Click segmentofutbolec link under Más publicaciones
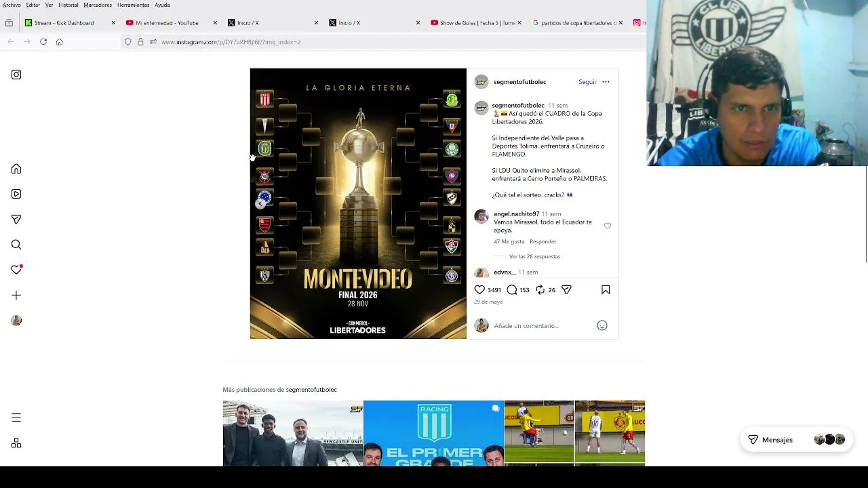Screen dimensions: 868x488 311,390
